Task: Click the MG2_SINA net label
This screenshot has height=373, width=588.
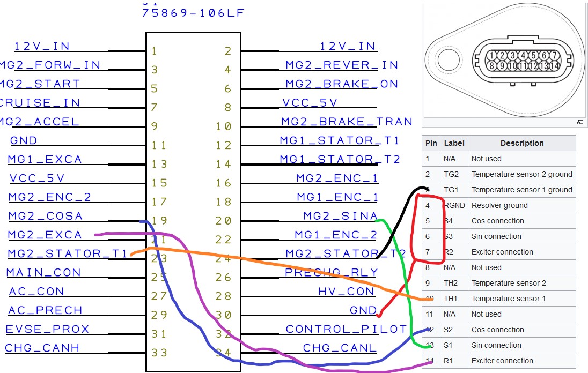Action: [x=340, y=216]
